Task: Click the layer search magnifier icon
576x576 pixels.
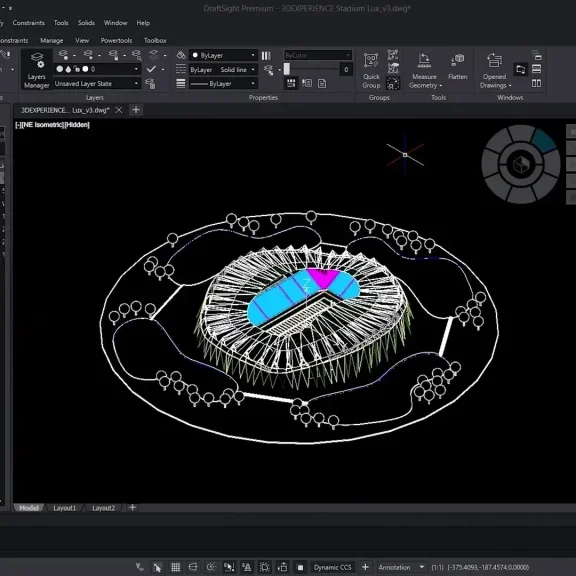Action: pyautogui.click(x=137, y=55)
